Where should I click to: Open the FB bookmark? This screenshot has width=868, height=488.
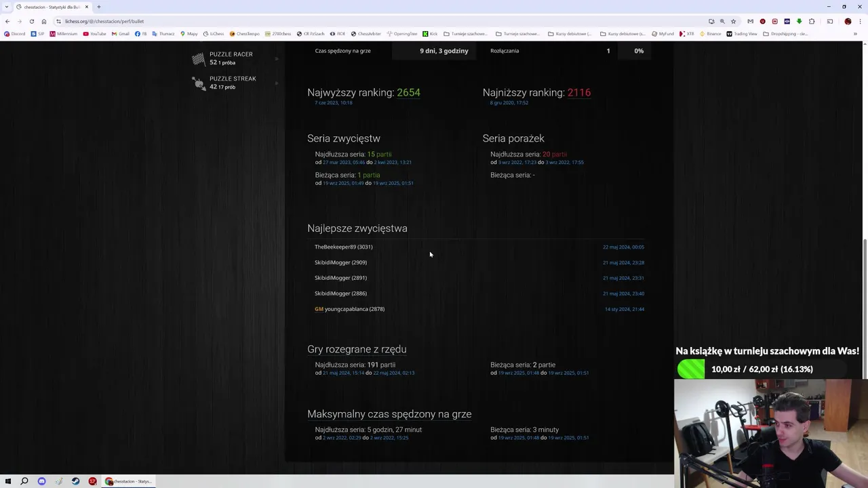point(141,34)
